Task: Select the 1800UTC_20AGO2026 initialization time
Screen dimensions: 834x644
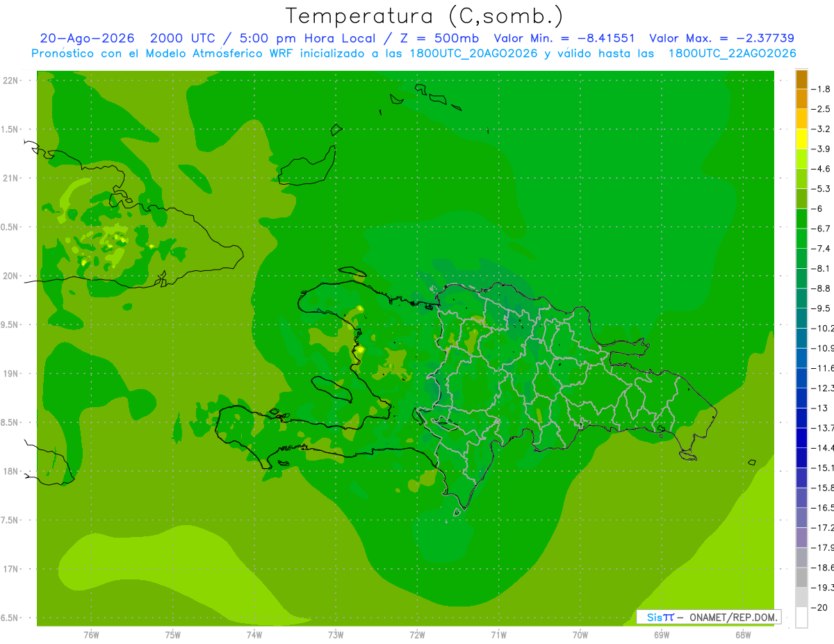Action: (x=474, y=53)
